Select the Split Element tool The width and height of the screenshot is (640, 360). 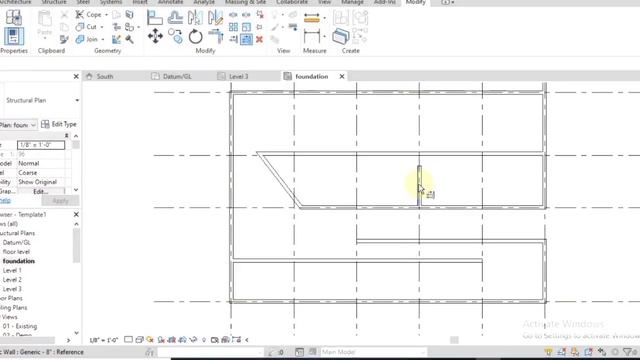[233, 15]
